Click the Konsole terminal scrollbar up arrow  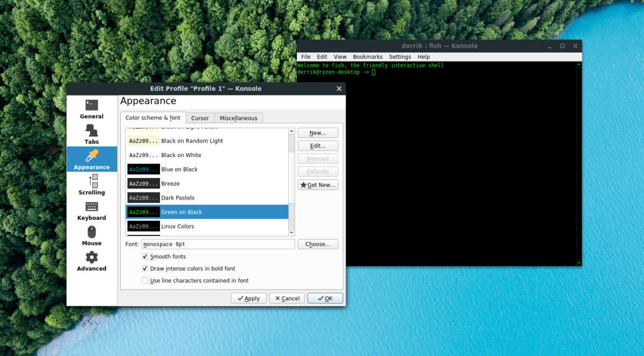(579, 65)
